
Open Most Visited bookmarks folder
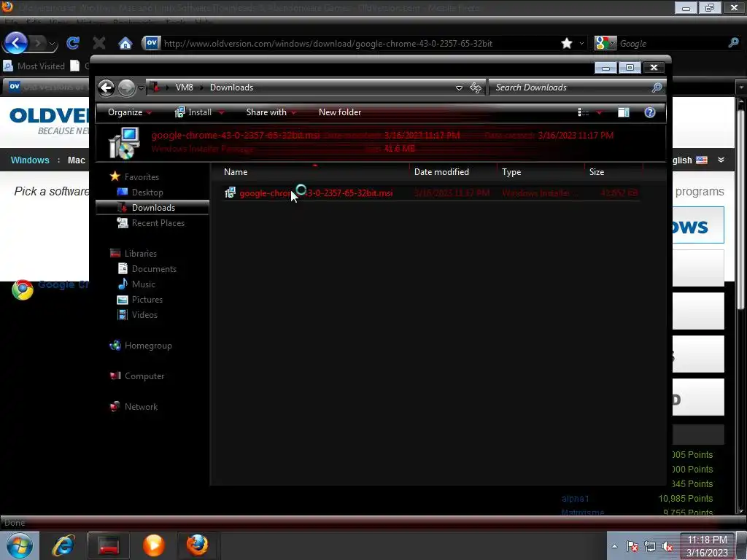(34, 66)
